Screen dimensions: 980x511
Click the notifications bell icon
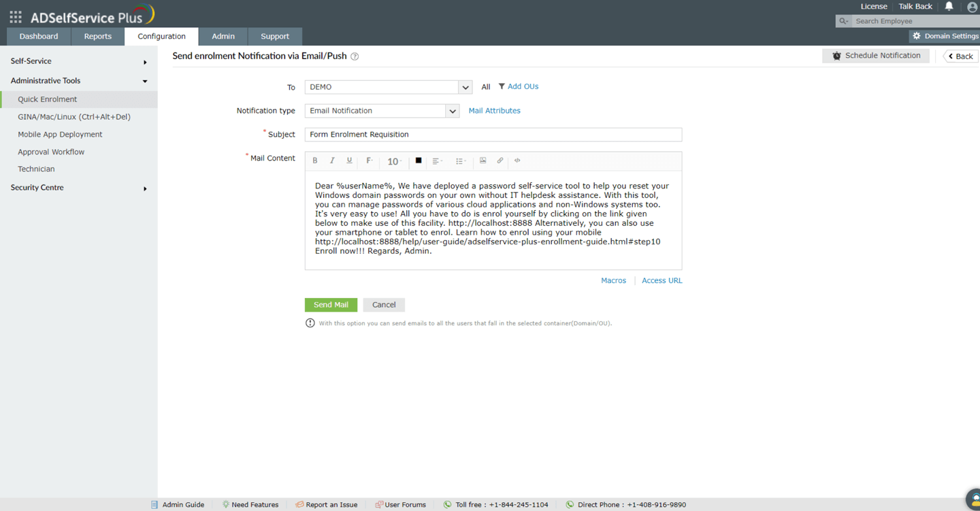pos(949,7)
